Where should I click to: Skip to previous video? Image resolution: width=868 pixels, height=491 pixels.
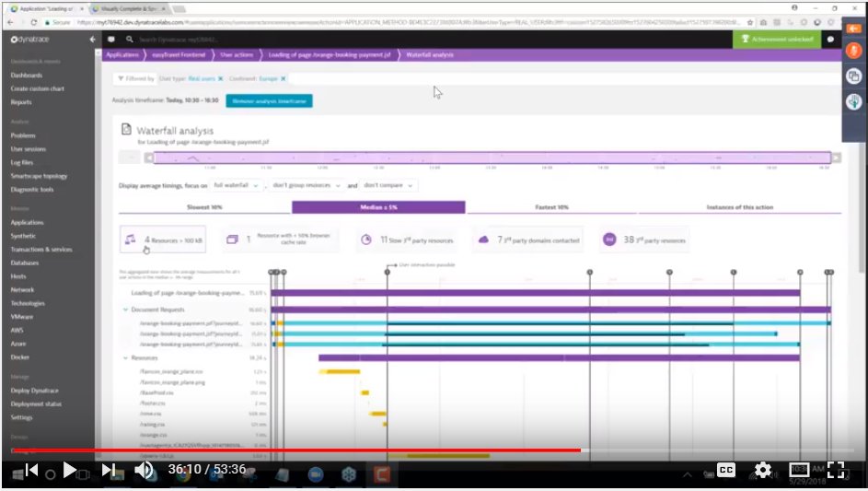coord(31,471)
